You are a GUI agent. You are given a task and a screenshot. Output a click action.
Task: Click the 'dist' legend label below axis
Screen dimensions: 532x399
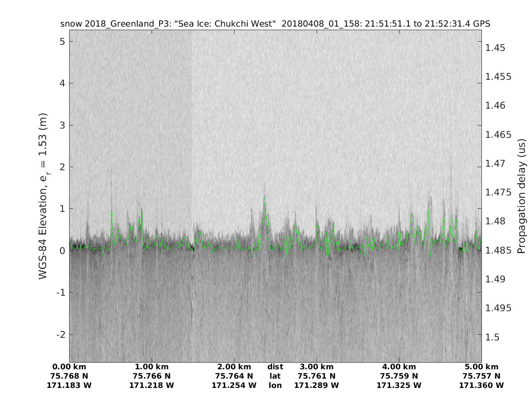pos(275,367)
